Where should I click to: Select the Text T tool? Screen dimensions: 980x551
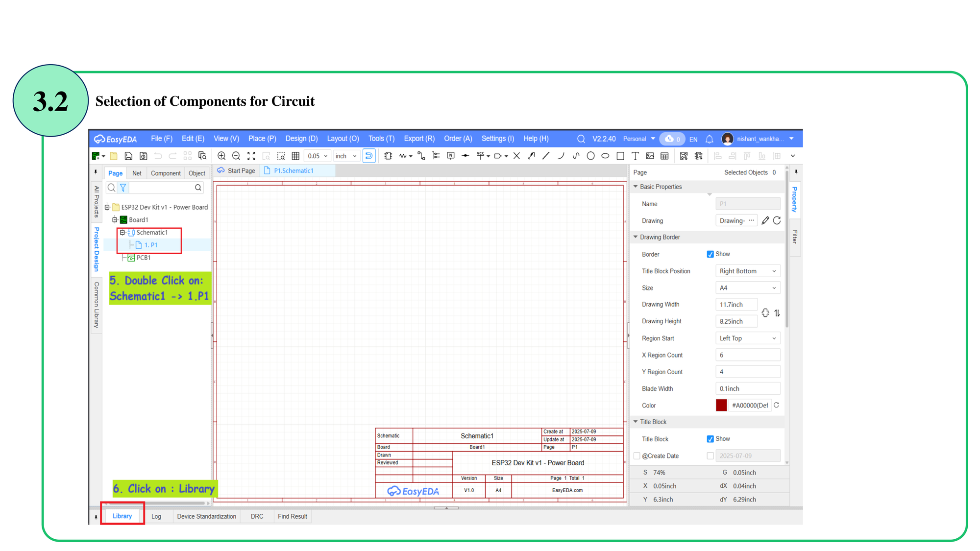[635, 156]
